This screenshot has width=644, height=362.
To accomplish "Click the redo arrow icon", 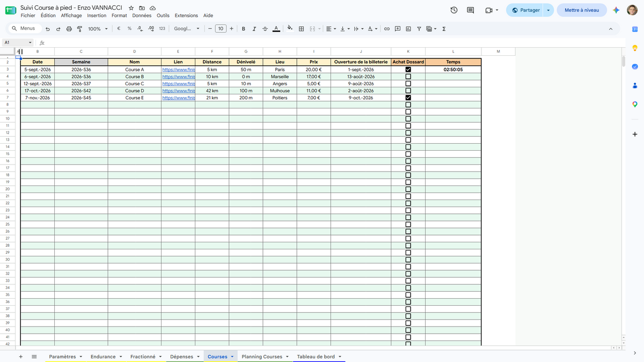I will click(58, 29).
